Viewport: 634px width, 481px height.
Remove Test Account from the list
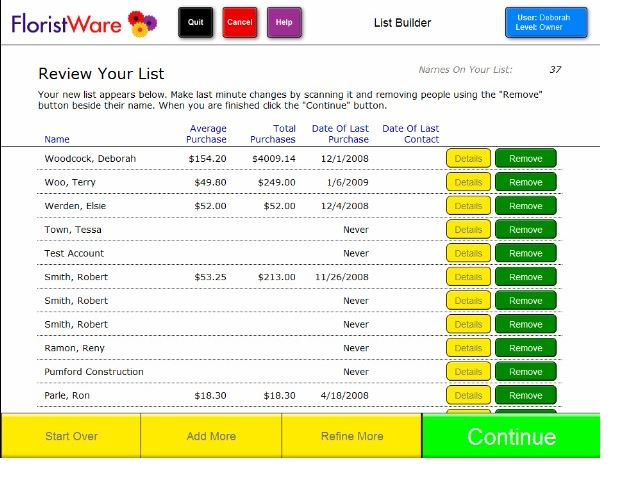click(x=526, y=253)
